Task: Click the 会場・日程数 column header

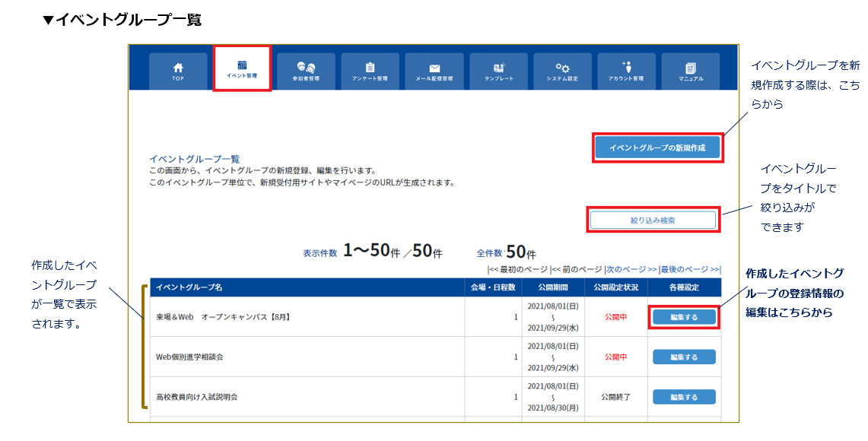Action: pos(493,287)
